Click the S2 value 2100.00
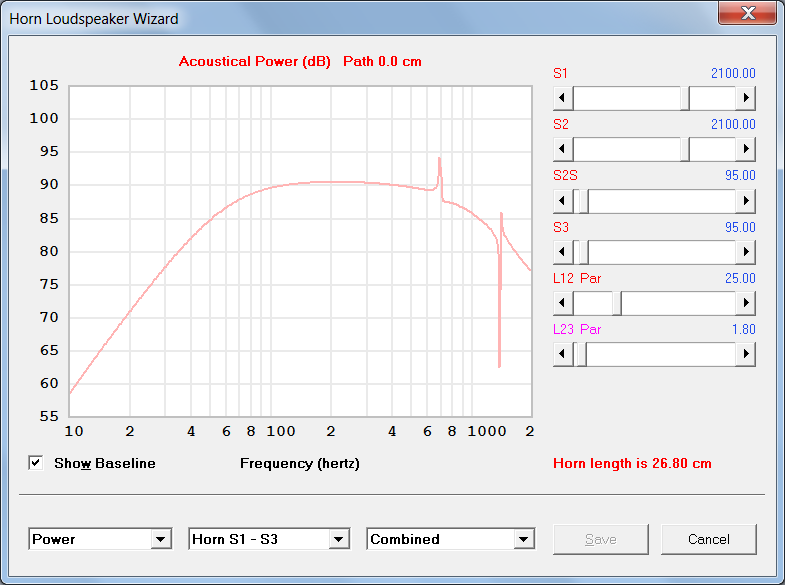Screen dimensions: 785x585 tap(733, 125)
